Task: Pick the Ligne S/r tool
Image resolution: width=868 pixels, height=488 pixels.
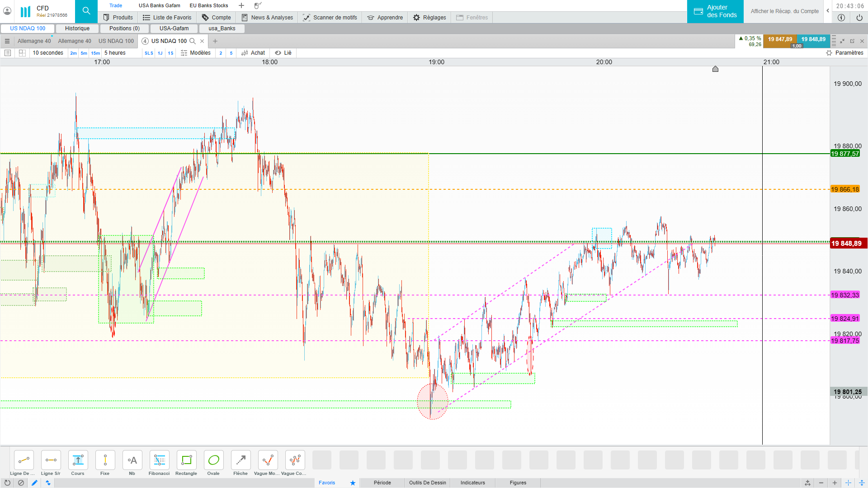Action: pyautogui.click(x=51, y=460)
